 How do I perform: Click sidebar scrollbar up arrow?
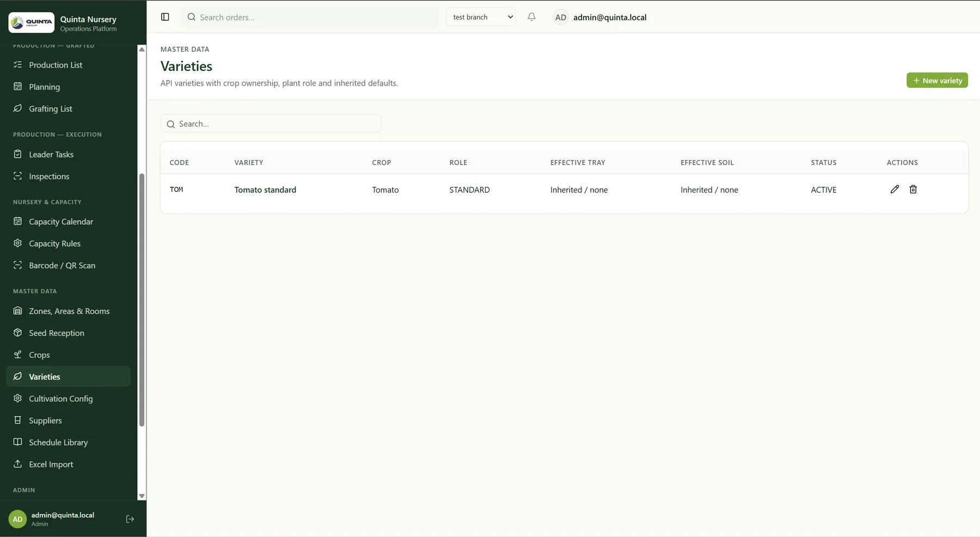coord(142,49)
